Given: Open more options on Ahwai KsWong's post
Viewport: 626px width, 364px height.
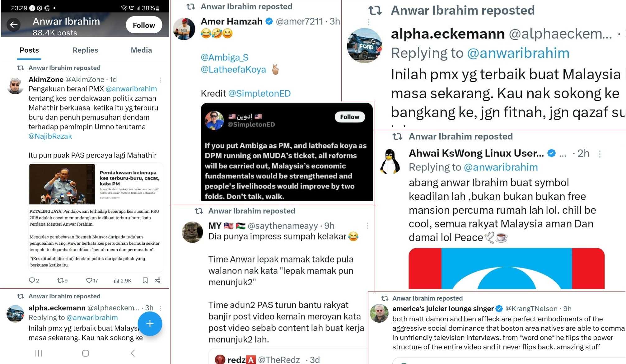Looking at the screenshot, I should point(600,154).
